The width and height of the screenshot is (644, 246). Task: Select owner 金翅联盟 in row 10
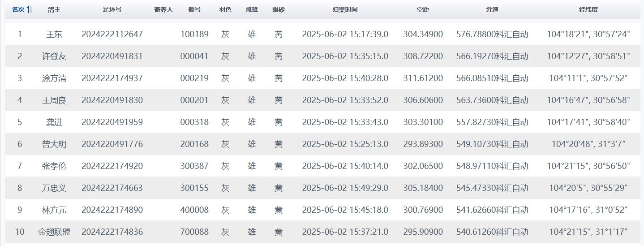pos(54,232)
